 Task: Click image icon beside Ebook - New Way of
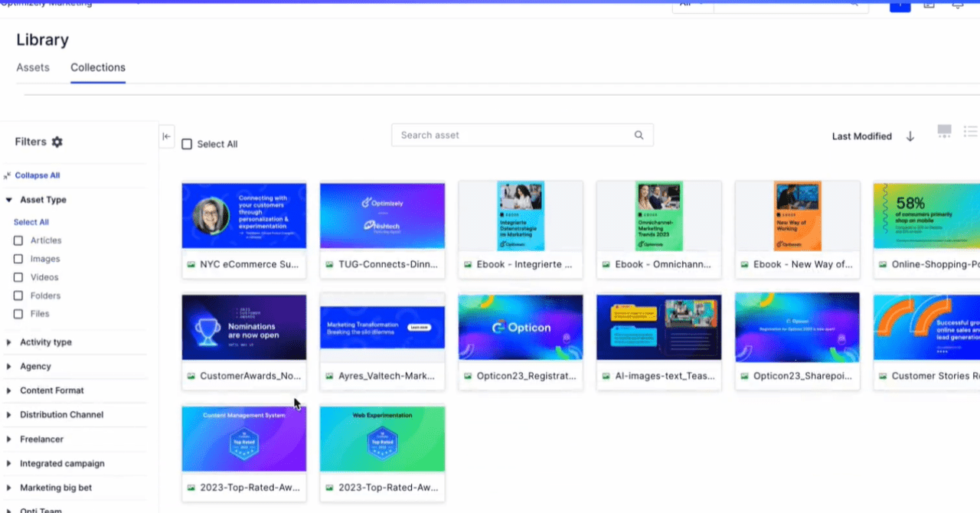[745, 264]
